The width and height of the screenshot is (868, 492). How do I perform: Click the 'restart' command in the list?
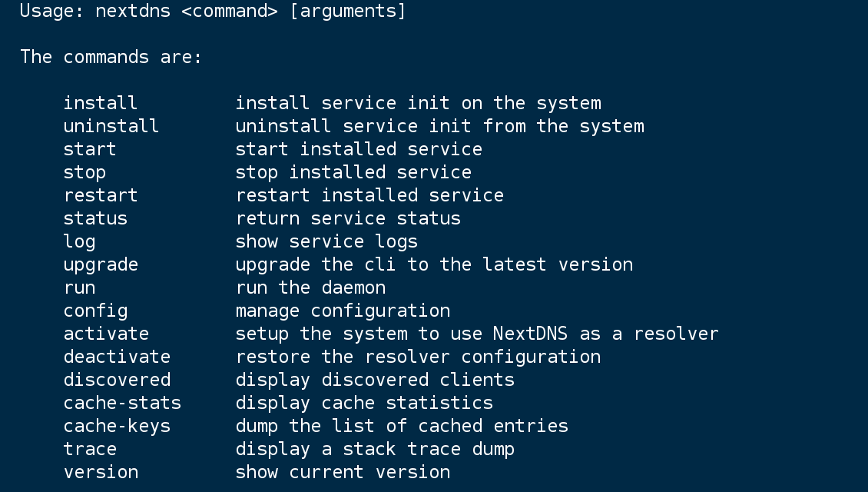click(x=100, y=195)
